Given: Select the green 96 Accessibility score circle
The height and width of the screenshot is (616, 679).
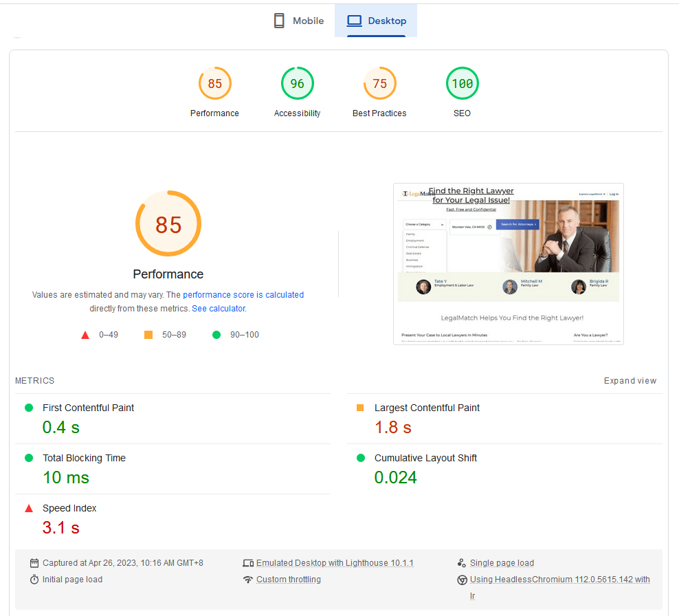Looking at the screenshot, I should 297,83.
